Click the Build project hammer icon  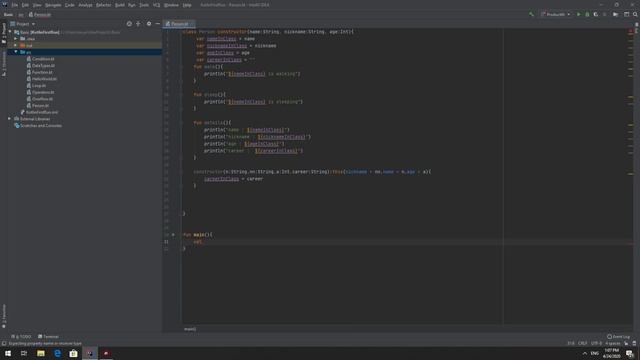(531, 14)
